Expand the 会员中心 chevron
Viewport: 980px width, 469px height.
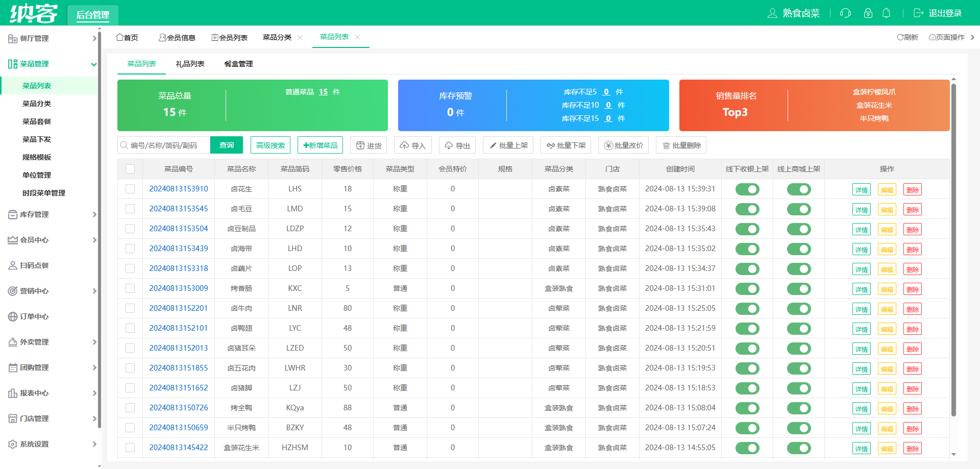(x=94, y=240)
